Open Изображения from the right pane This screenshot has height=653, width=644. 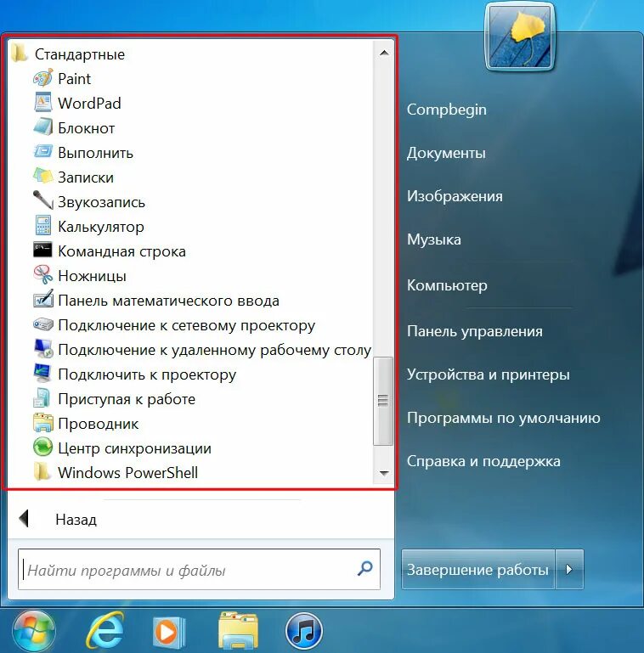[x=455, y=196]
